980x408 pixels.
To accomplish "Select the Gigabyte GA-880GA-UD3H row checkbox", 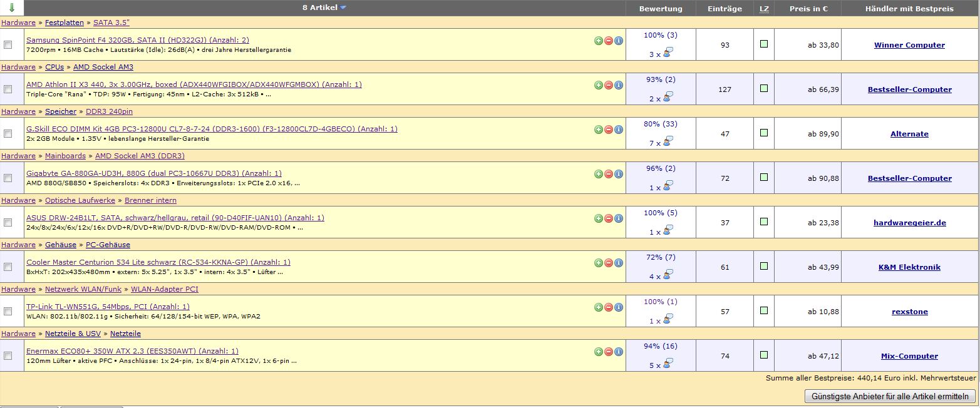I will (8, 178).
